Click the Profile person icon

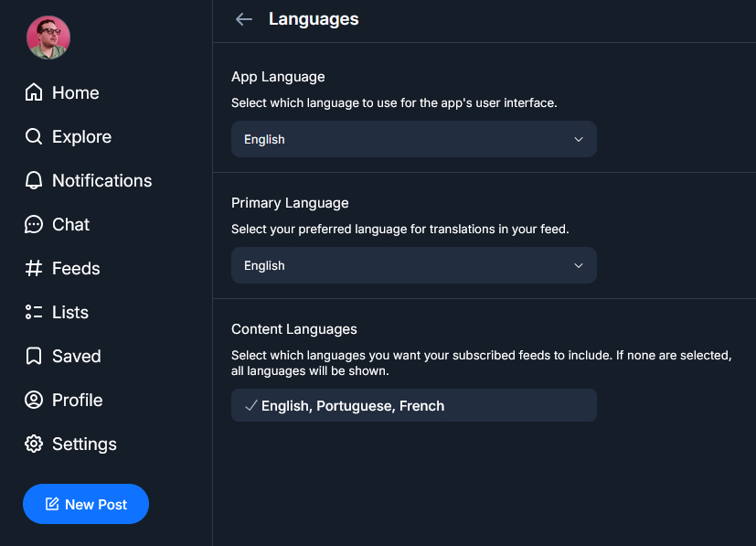coord(34,400)
